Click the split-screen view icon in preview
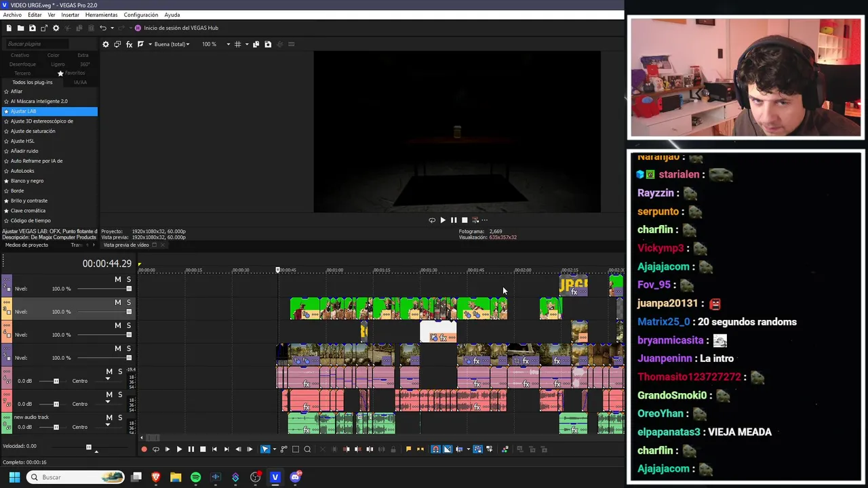This screenshot has width=868, height=488. point(140,44)
